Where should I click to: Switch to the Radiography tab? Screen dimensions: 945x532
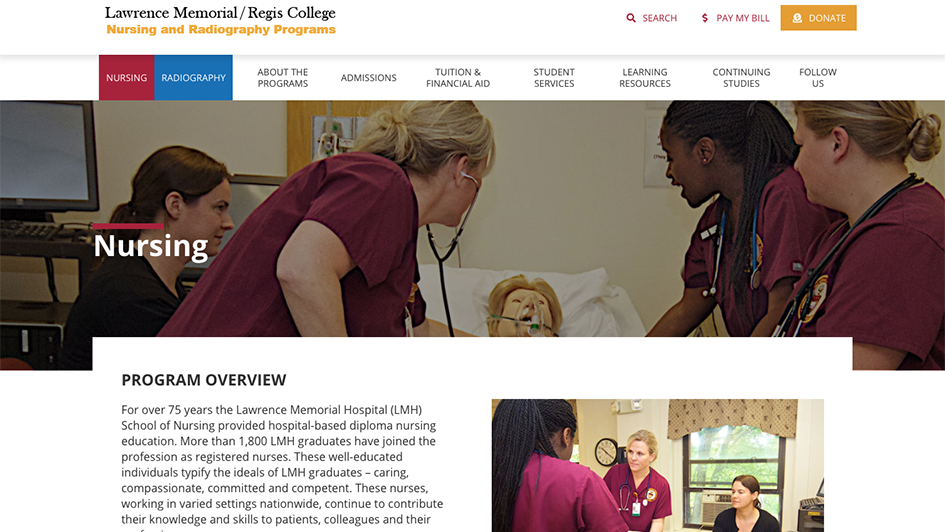(193, 78)
